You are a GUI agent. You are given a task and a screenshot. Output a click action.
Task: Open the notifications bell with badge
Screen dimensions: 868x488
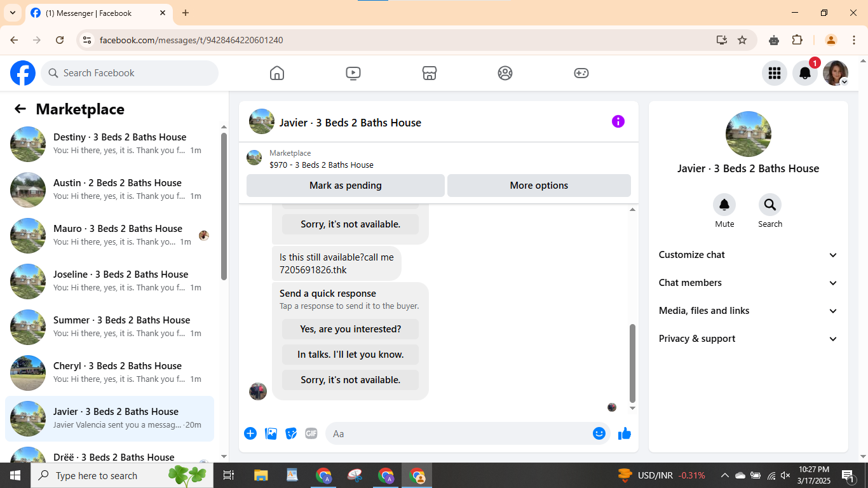805,73
